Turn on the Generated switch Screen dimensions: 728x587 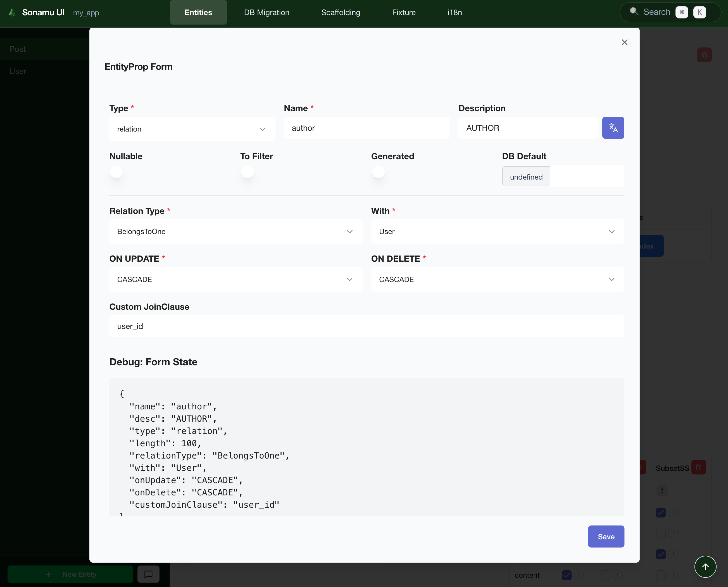378,172
